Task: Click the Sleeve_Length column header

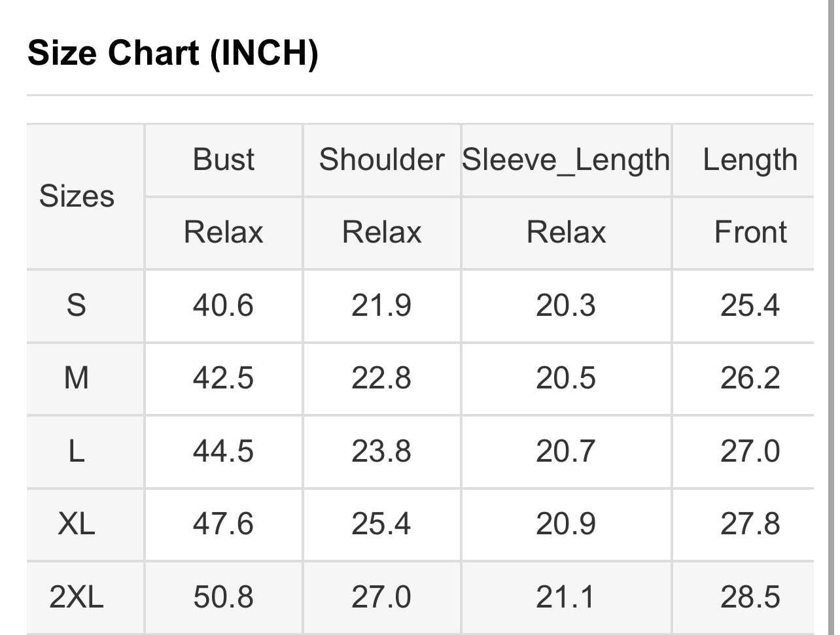Action: 566,160
